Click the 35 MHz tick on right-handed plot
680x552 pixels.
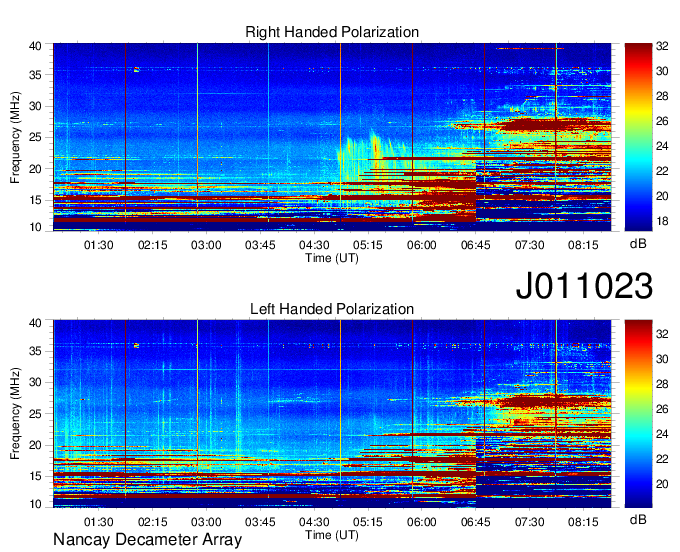35,75
